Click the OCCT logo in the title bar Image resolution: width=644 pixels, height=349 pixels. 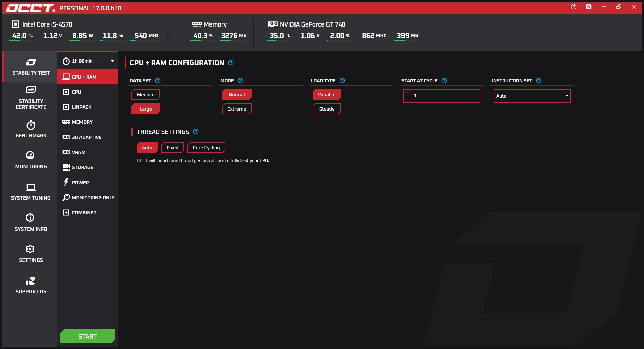31,8
